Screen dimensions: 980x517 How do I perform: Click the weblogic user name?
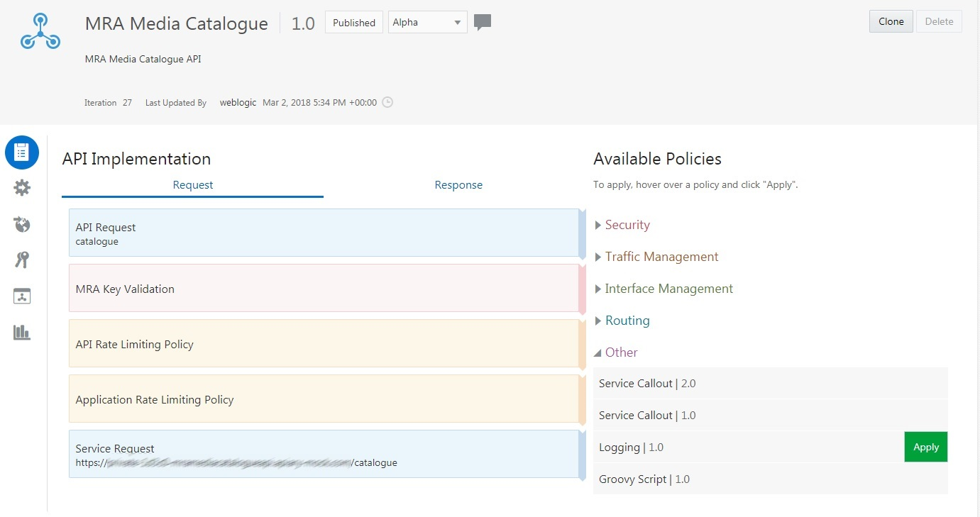(x=238, y=102)
